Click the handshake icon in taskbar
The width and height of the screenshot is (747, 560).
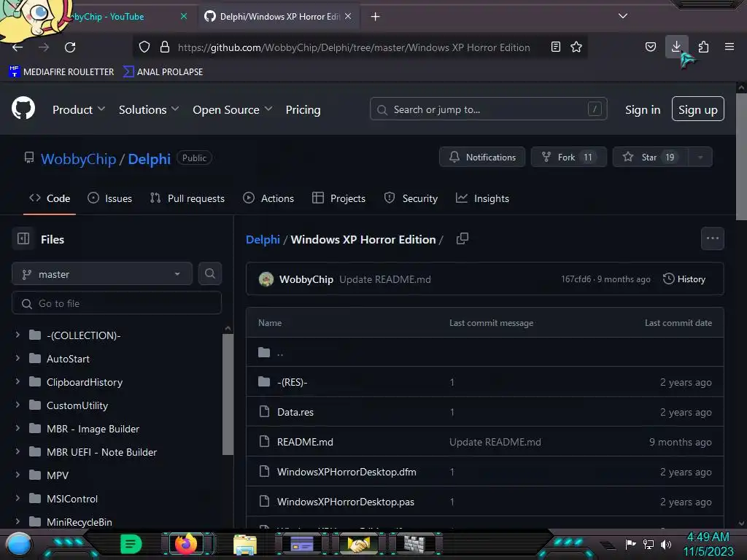(358, 544)
